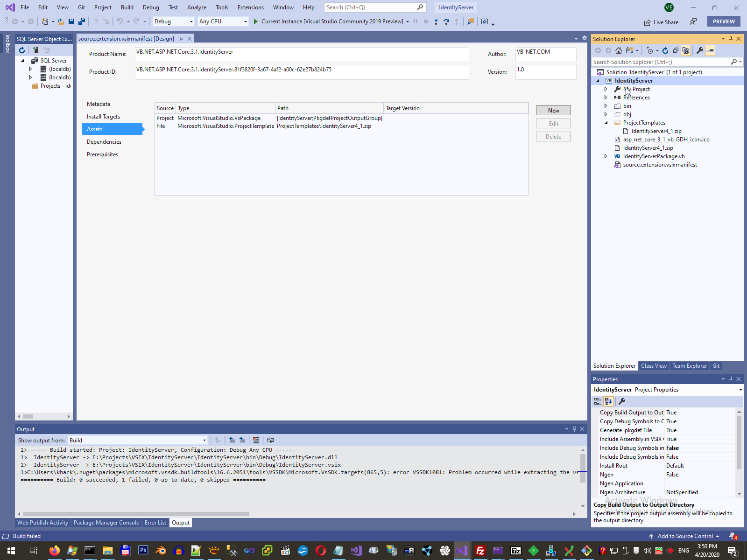Screen dimensions: 747x560
Task: Collapse the ProjectTemplates folder
Action: pos(606,123)
